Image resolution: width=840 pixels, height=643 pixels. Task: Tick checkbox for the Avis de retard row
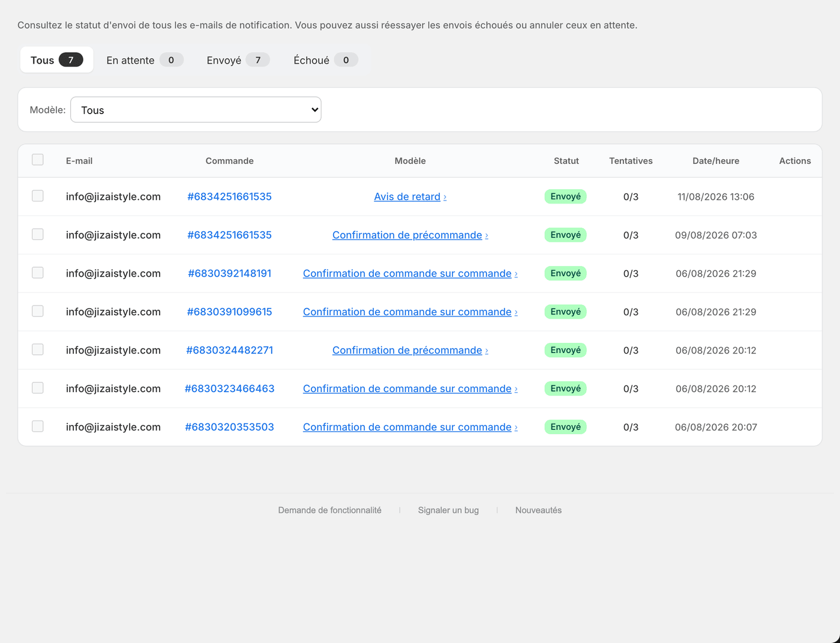click(x=38, y=196)
